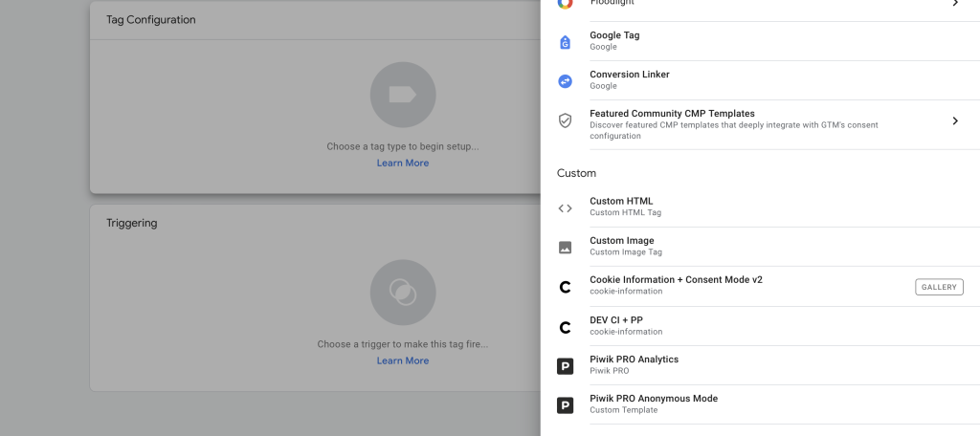980x436 pixels.
Task: Expand Featured Community CMP Templates chevron
Action: click(x=955, y=120)
